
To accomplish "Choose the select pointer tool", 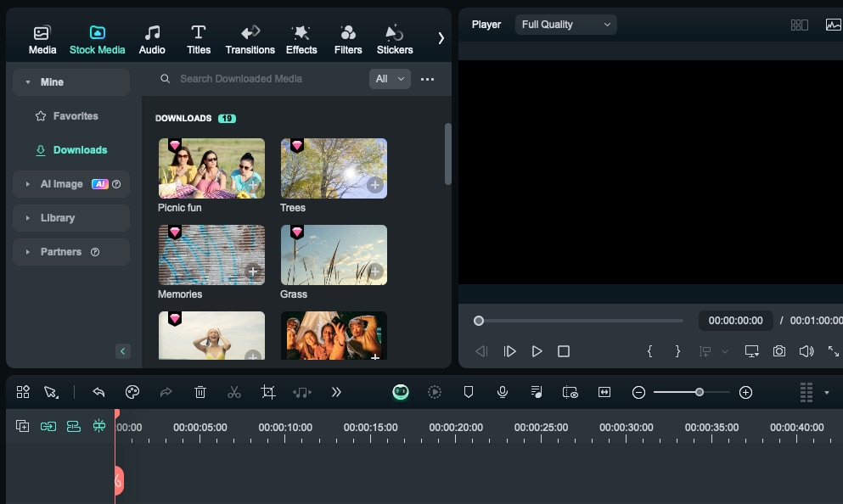I will (x=51, y=392).
